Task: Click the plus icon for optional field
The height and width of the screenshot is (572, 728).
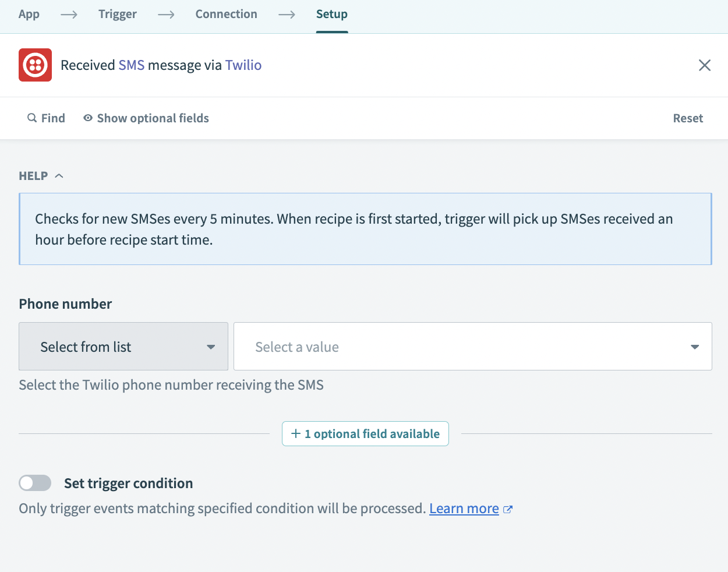Action: coord(296,434)
